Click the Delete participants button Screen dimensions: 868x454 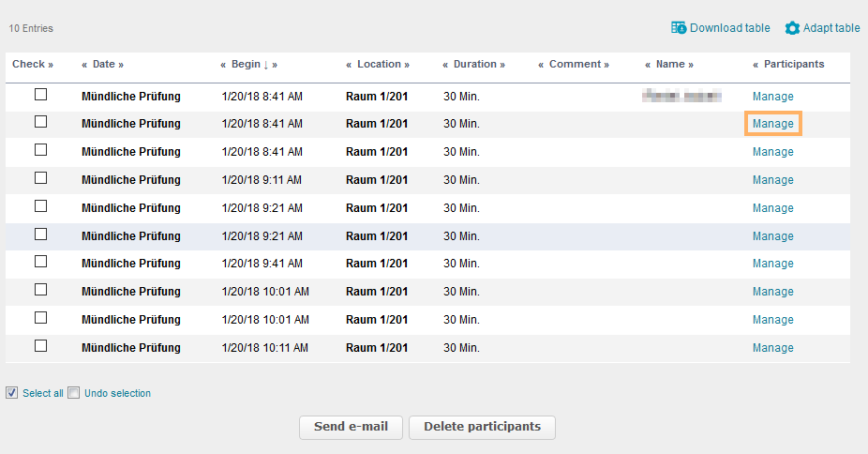(482, 427)
